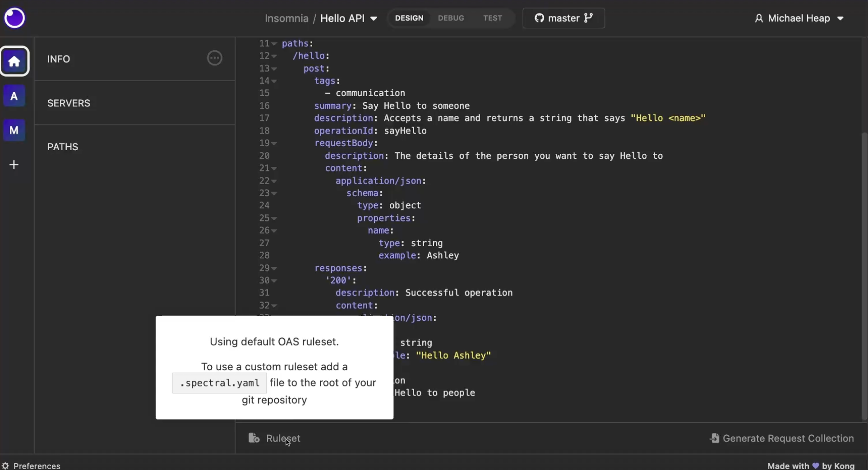868x470 pixels.
Task: Click 'Made with ♥ by Kong' text
Action: [x=811, y=465]
